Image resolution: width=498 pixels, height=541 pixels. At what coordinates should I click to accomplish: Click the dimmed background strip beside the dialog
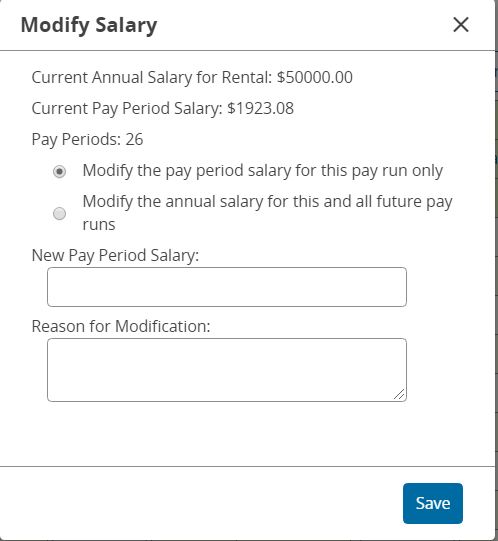point(497,270)
